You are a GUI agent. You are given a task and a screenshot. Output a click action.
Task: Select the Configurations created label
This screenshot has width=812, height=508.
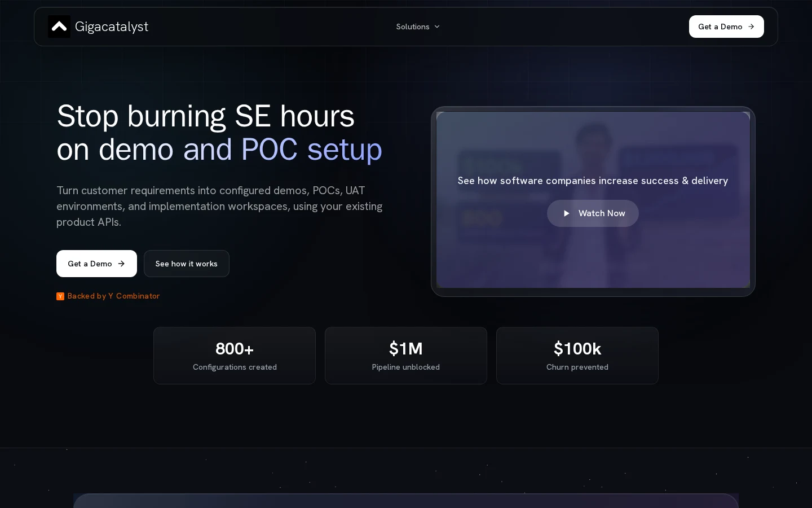[235, 367]
